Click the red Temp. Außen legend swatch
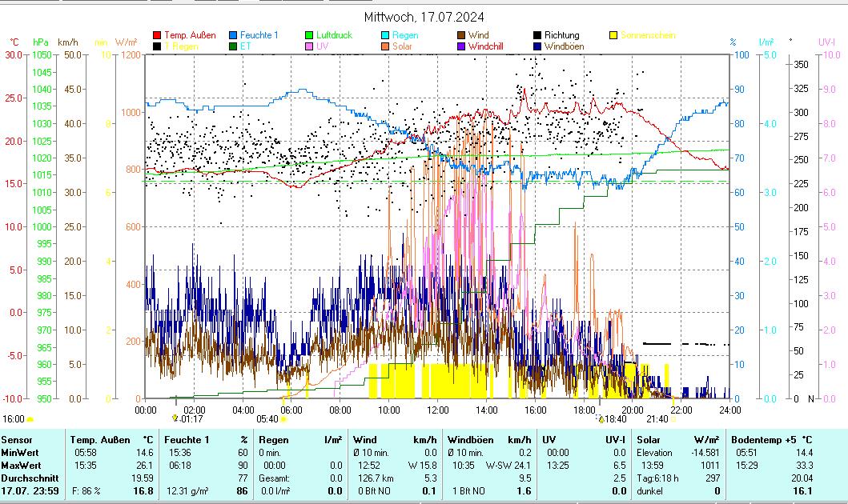 click(x=157, y=35)
